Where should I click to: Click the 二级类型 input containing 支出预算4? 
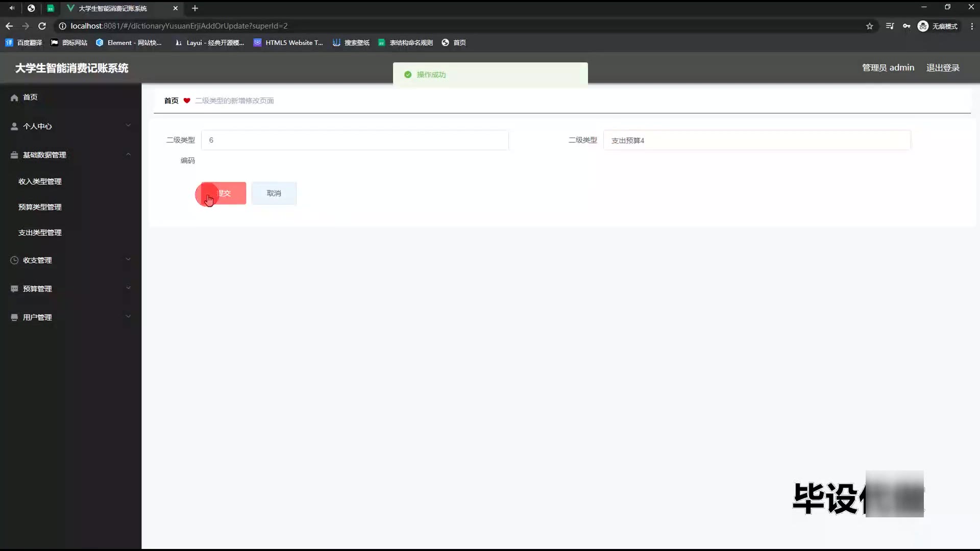click(757, 140)
